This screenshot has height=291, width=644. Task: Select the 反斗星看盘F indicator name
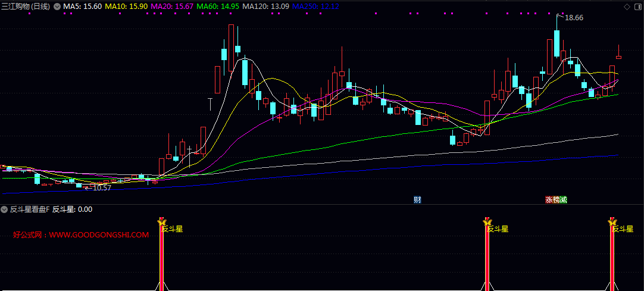tap(30, 209)
